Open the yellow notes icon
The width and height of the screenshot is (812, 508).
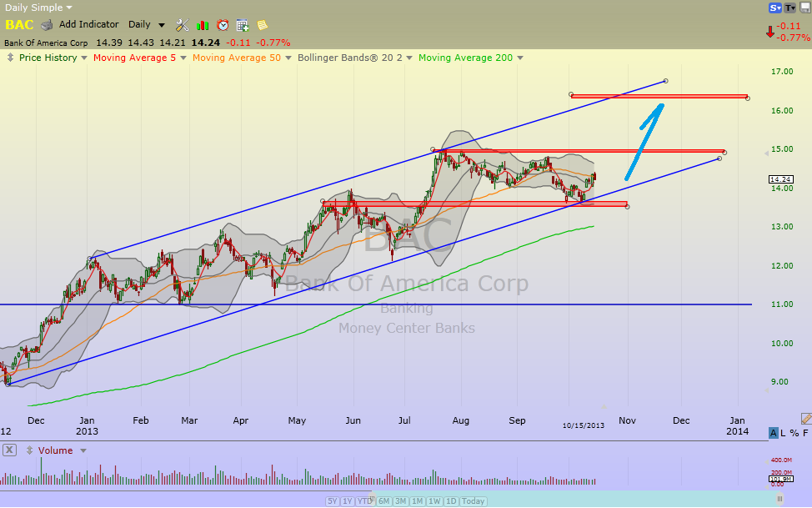[x=263, y=25]
